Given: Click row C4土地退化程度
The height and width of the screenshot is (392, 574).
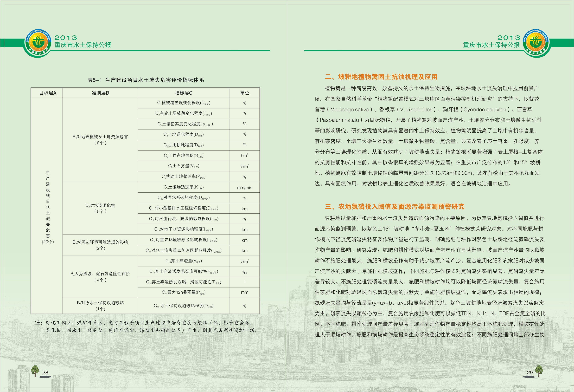Looking at the screenshot, I should coord(183,135).
